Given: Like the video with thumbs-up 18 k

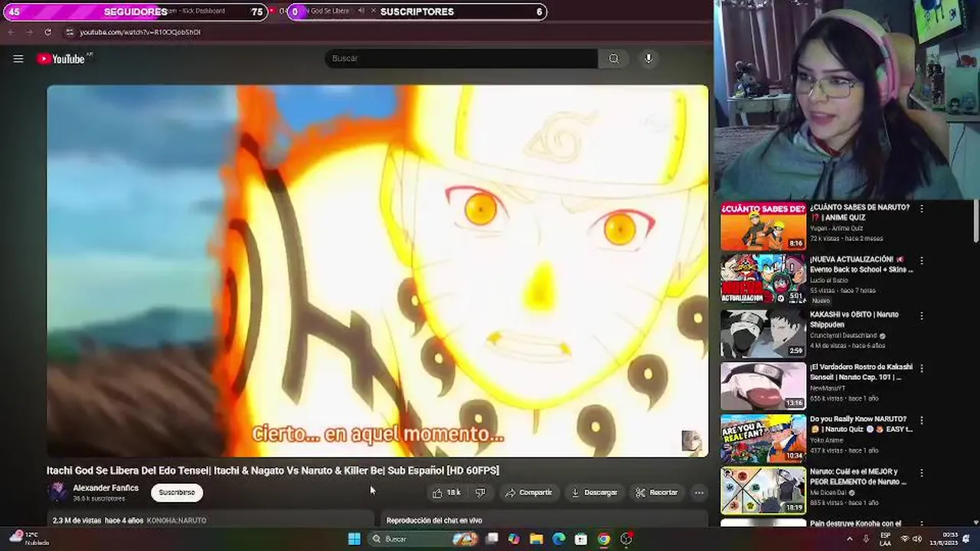Looking at the screenshot, I should coord(446,493).
